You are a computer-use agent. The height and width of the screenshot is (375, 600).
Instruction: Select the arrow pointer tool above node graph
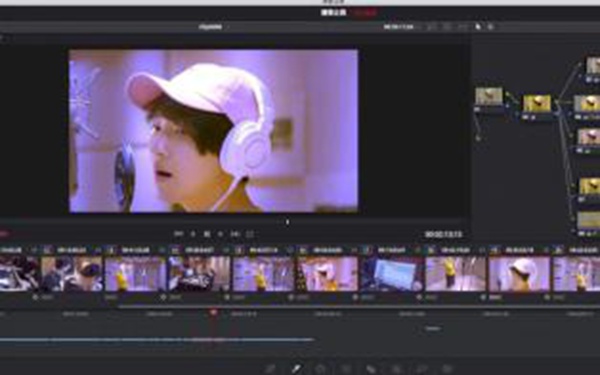coord(478,27)
